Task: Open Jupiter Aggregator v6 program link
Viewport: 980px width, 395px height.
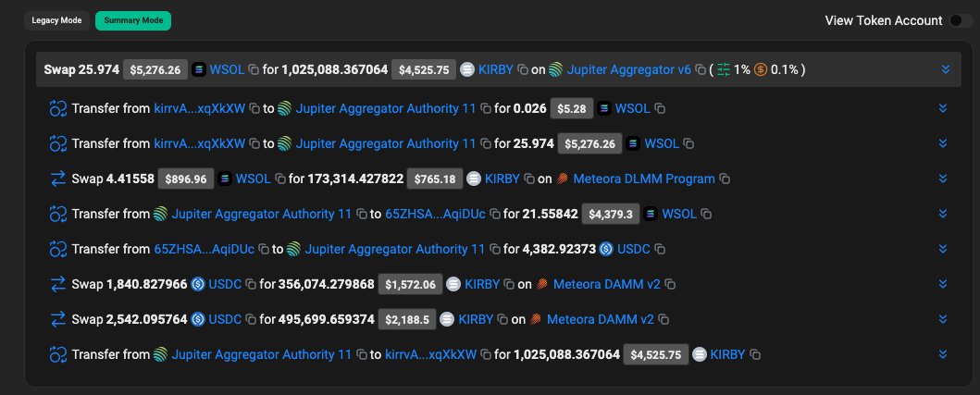Action: pos(628,69)
